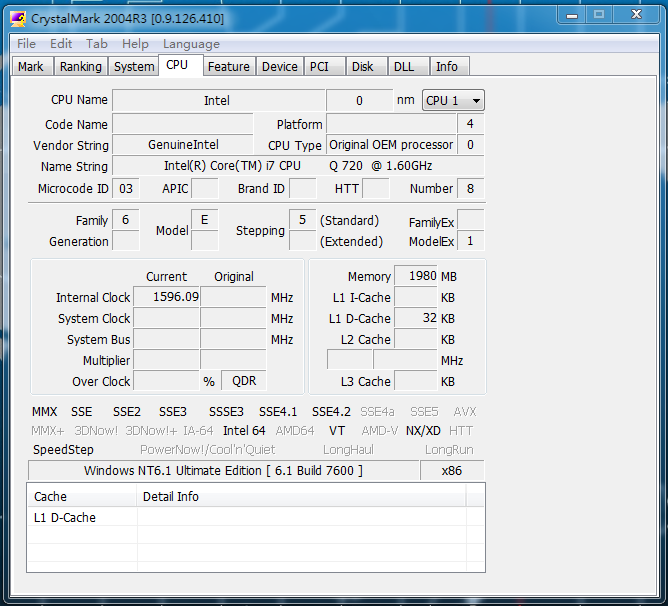
Task: Click the Model field showing E
Action: coord(204,220)
